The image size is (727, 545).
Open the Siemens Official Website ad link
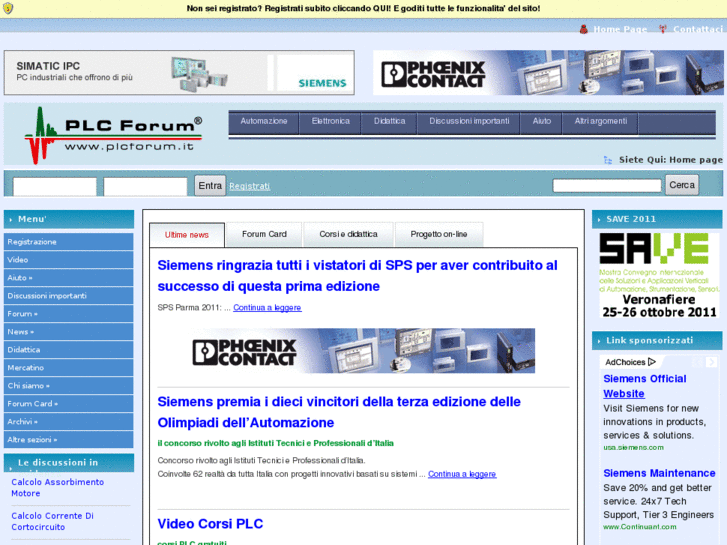[644, 386]
